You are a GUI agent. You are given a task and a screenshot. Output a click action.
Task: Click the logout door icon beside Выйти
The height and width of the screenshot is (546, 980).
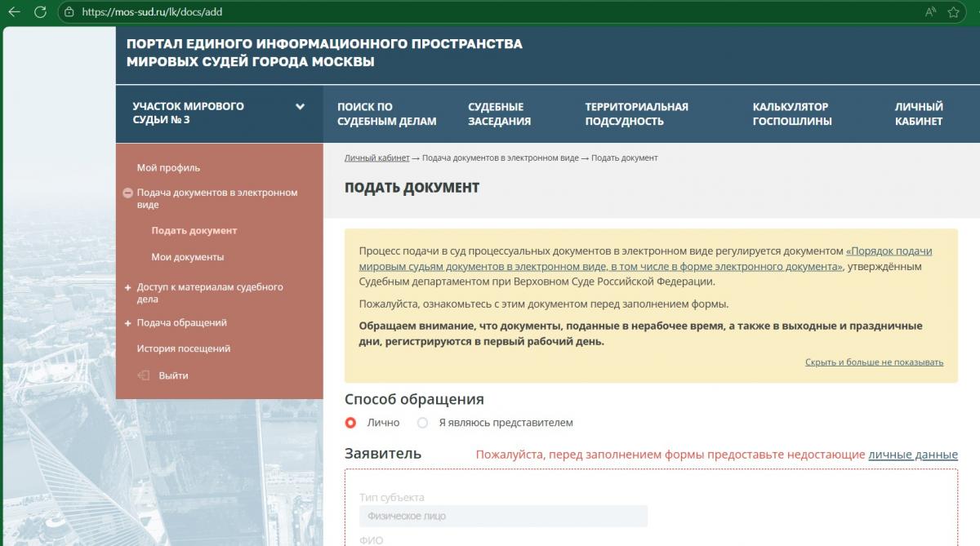point(144,375)
